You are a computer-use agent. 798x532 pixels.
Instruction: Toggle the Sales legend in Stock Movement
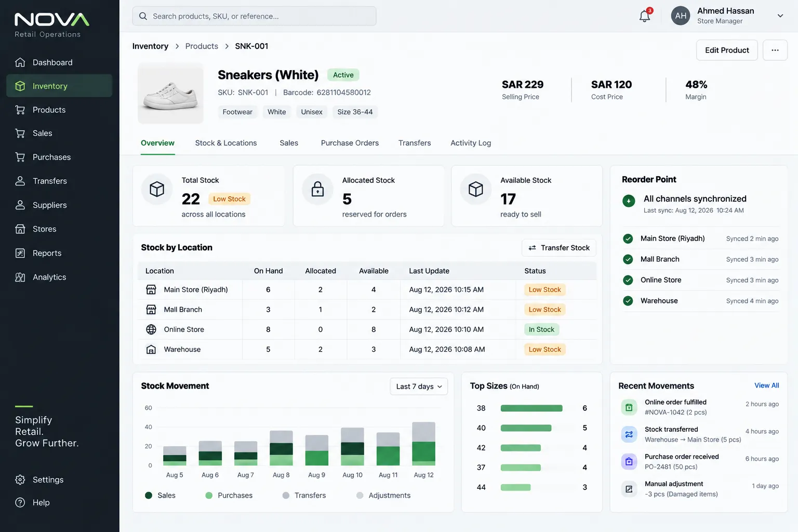click(160, 496)
